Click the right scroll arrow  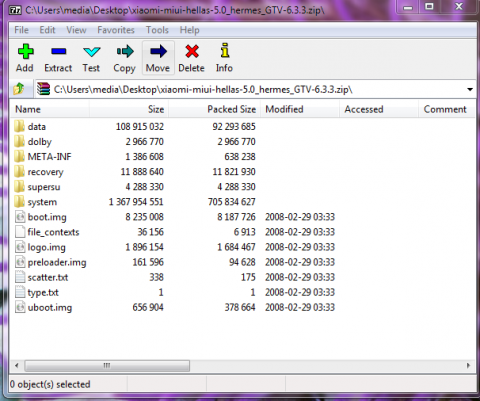coord(468,365)
